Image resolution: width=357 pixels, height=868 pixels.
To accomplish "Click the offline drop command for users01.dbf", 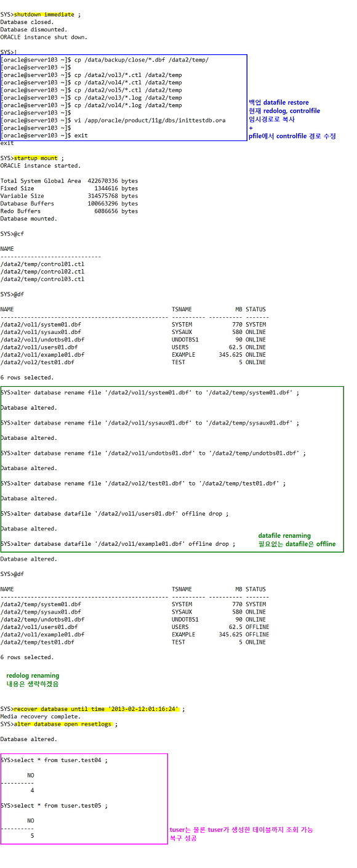I will click(114, 514).
